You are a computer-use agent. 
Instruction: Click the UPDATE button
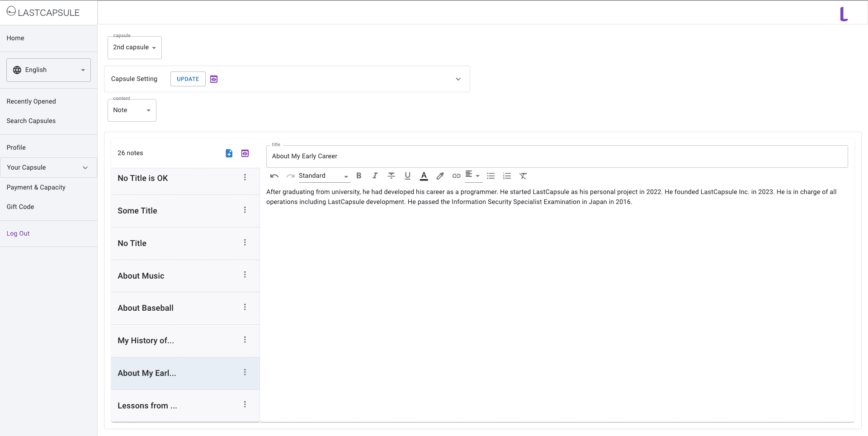coord(188,79)
